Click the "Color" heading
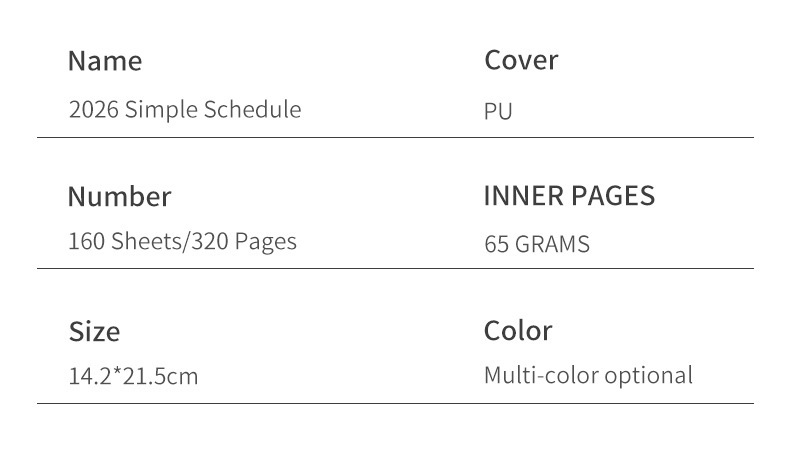This screenshot has height=462, width=790. pyautogui.click(x=518, y=330)
